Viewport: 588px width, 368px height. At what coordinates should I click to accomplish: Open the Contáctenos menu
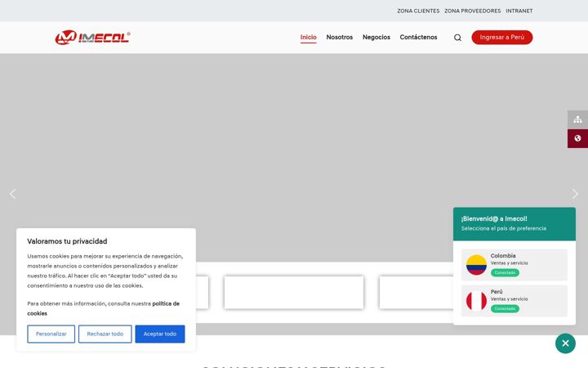(418, 37)
